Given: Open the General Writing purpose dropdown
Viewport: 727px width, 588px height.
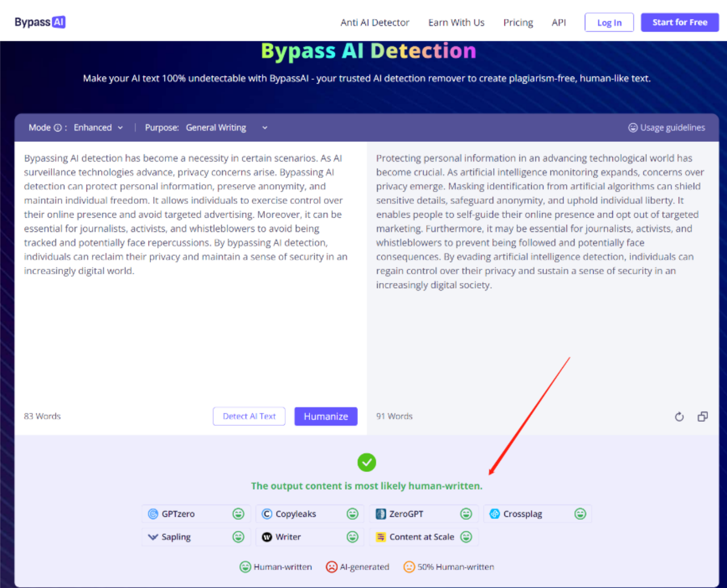Looking at the screenshot, I should 227,128.
